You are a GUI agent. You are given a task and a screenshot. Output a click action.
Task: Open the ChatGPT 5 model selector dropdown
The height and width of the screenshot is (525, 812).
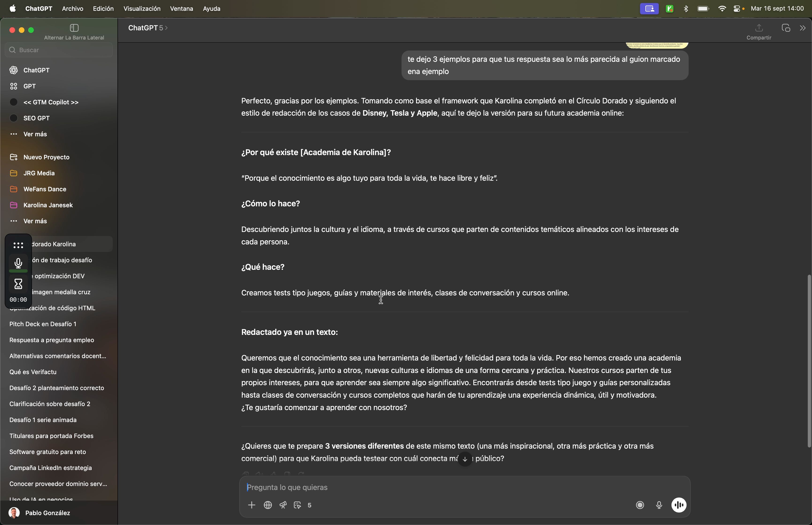click(x=148, y=28)
